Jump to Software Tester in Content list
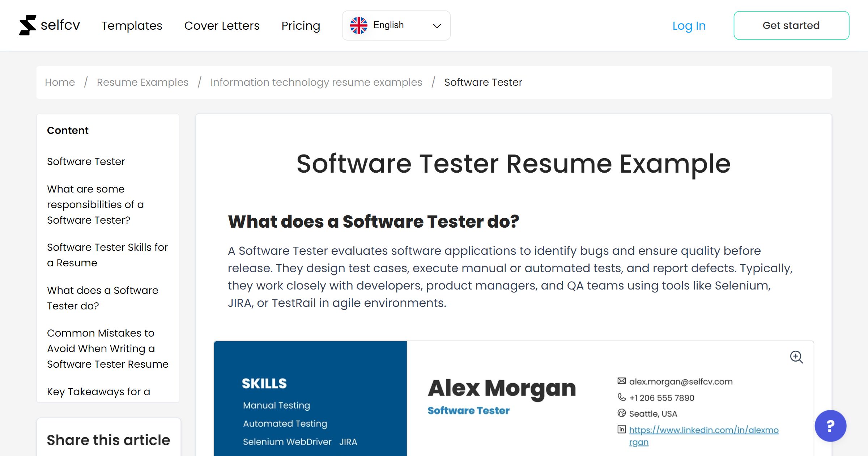Screen dimensions: 868x456 86,161
